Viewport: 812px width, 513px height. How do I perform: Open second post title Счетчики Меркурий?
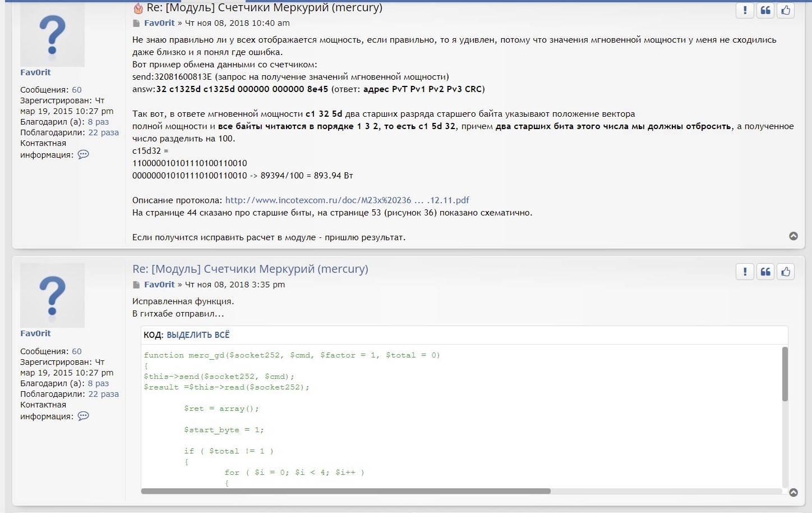(x=250, y=269)
